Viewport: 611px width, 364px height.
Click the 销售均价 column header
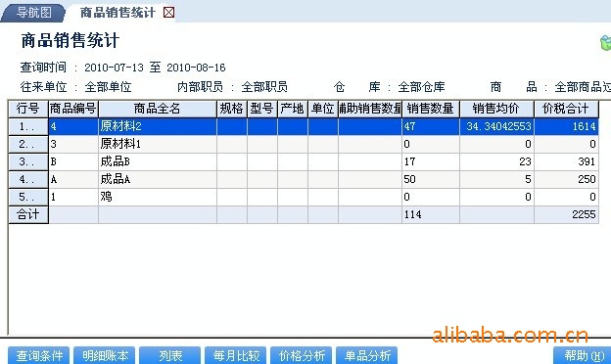pyautogui.click(x=496, y=109)
